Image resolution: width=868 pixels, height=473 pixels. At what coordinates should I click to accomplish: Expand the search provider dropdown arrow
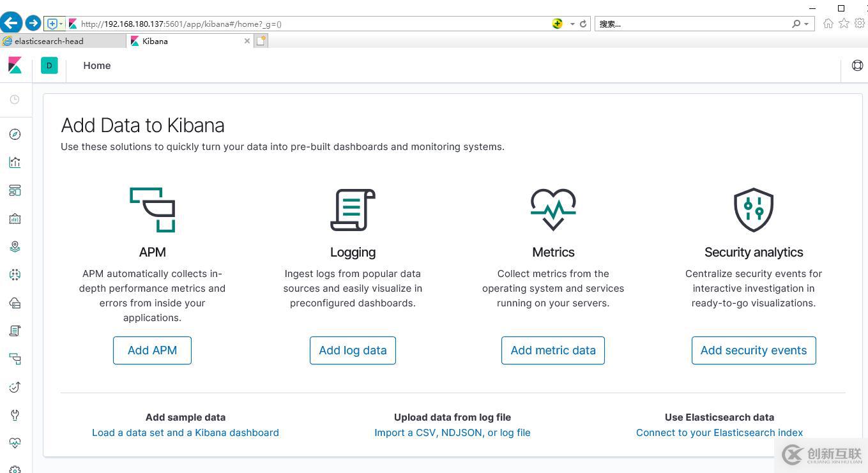click(807, 24)
